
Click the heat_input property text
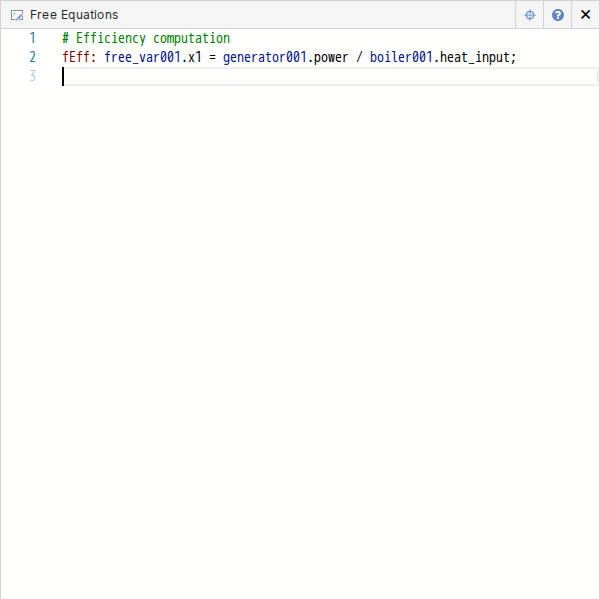coord(475,57)
